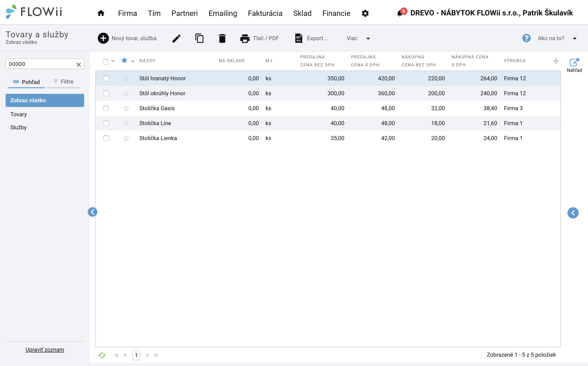This screenshot has width=588, height=366.
Task: Click the page number 1 box
Action: tap(136, 355)
